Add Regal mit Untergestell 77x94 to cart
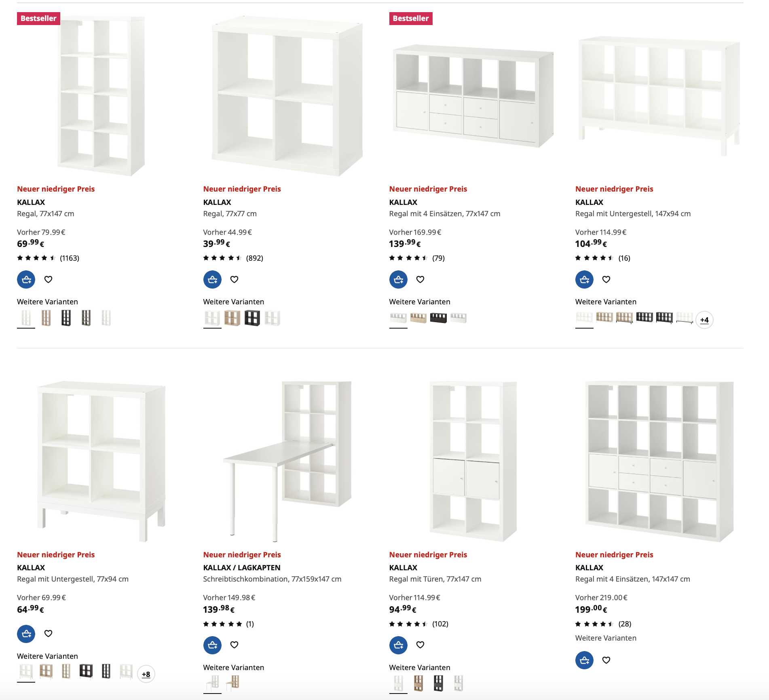This screenshot has height=700, width=769. point(26,633)
